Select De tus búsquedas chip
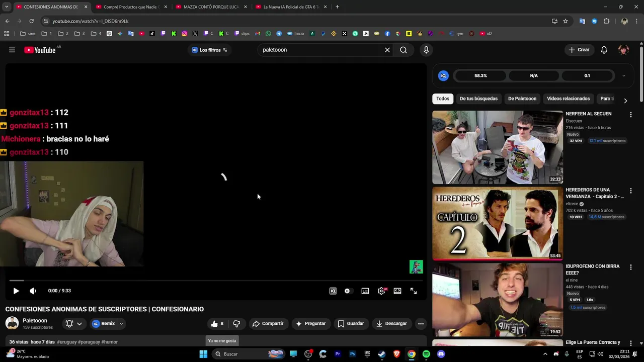 tap(478, 99)
